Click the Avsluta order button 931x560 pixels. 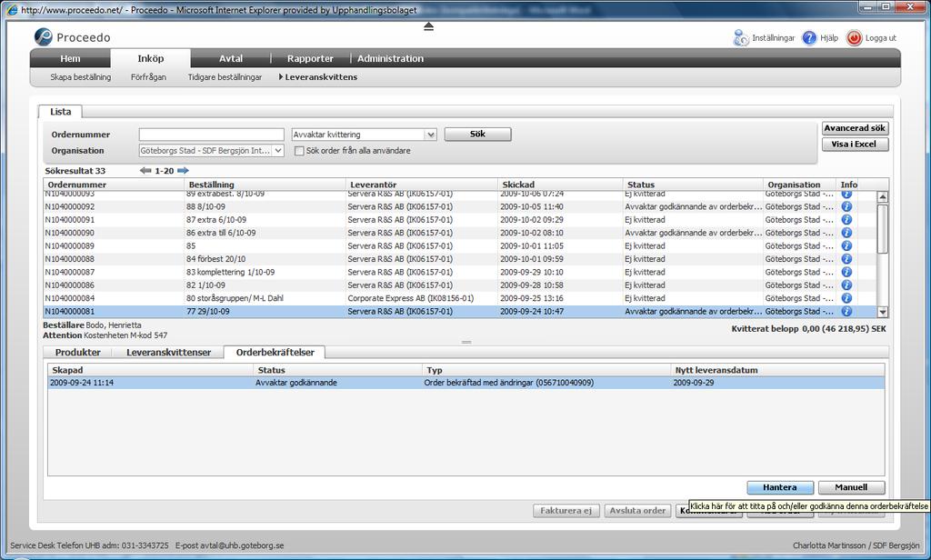coord(637,511)
